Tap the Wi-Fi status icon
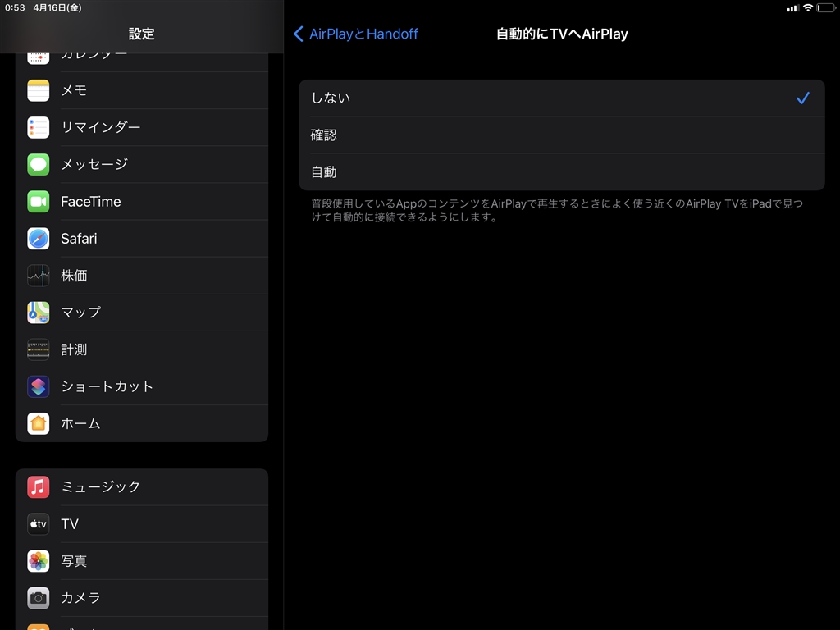The height and width of the screenshot is (630, 840). (808, 7)
